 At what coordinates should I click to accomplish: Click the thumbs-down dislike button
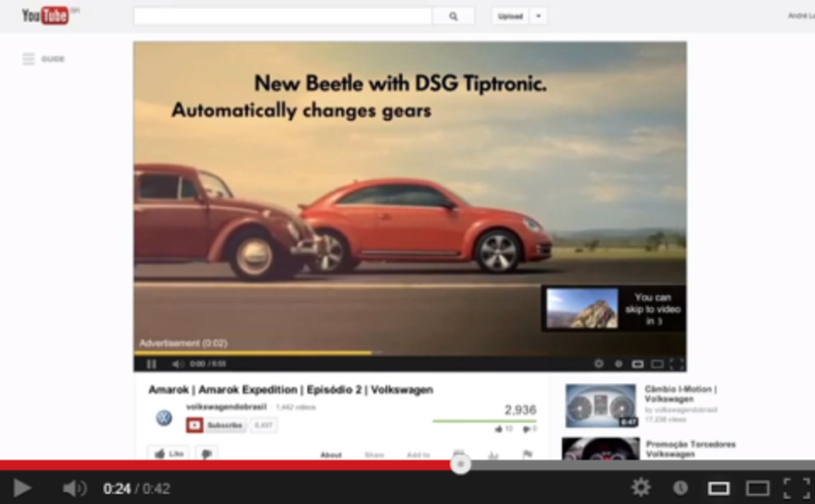click(206, 454)
